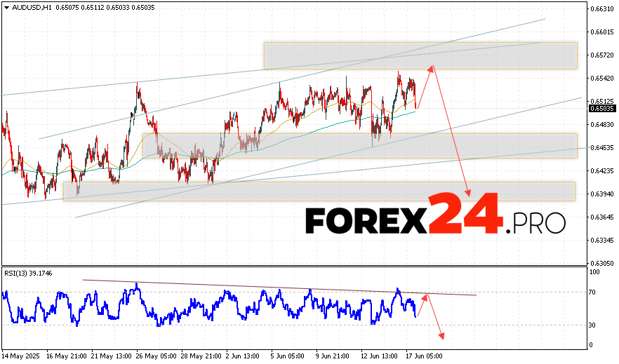Click the red up arrowhead in the RSI panel
Screen dimensions: 619x364
[427, 295]
